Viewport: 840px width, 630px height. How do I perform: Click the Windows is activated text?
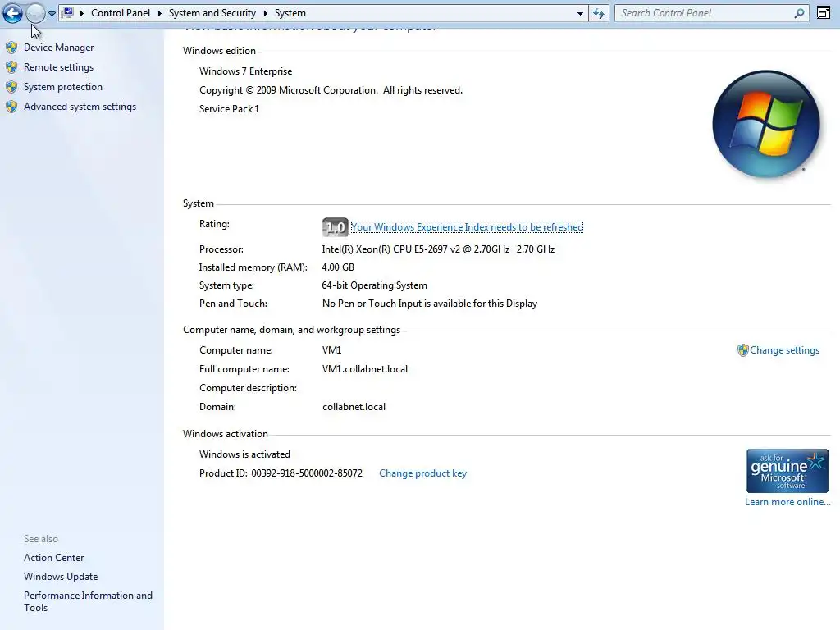[x=244, y=454]
